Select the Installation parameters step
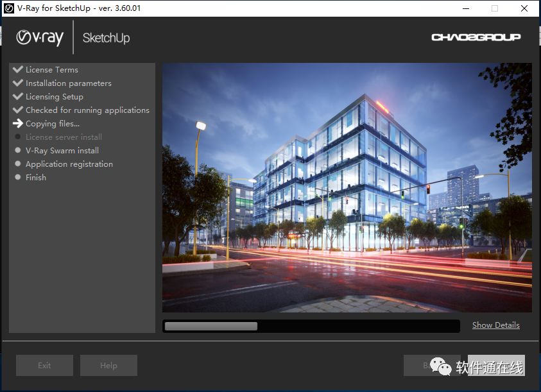The height and width of the screenshot is (392, 541). coord(69,83)
